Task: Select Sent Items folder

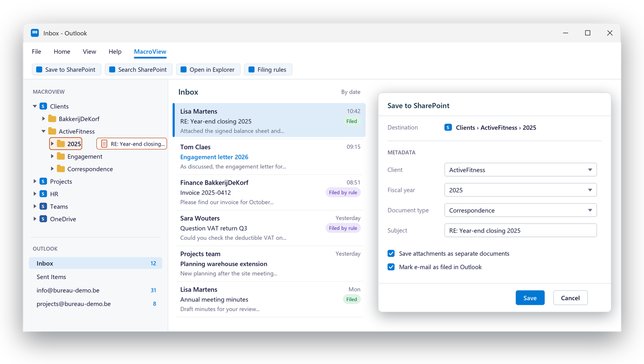Action: (x=95, y=277)
